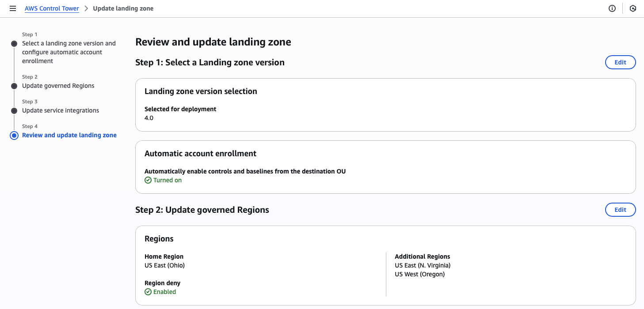This screenshot has height=309, width=644.
Task: Open the hamburger navigation menu
Action: 12,8
